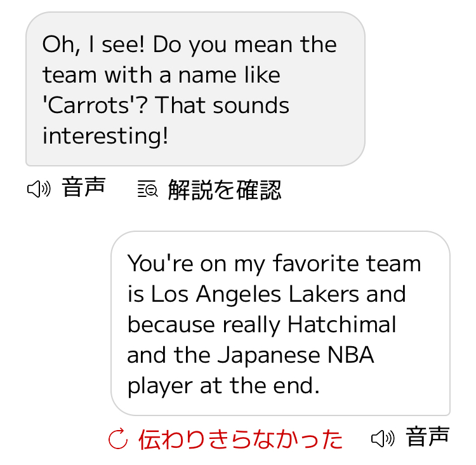Image resolution: width=476 pixels, height=465 pixels.
Task: Click 'interesting!' in the gray bubble
Action: click(105, 135)
